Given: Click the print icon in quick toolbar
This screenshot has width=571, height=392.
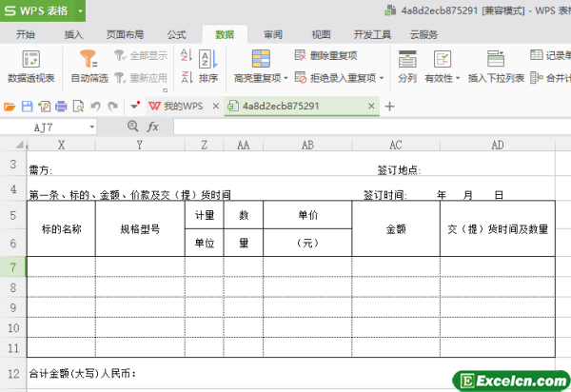Looking at the screenshot, I should [61, 106].
